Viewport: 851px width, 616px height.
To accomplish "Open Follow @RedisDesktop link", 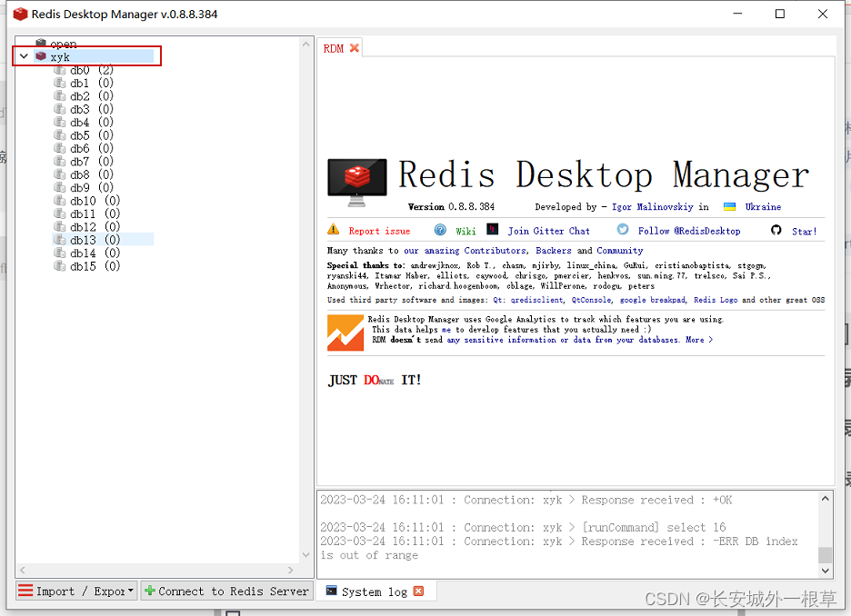I will coord(689,231).
